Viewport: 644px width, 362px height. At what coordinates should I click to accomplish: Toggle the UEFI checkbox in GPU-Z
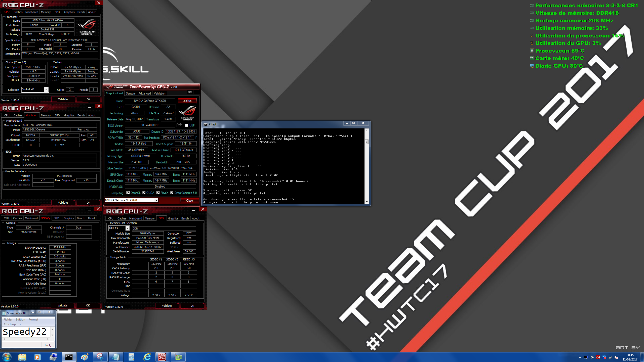coord(187,125)
